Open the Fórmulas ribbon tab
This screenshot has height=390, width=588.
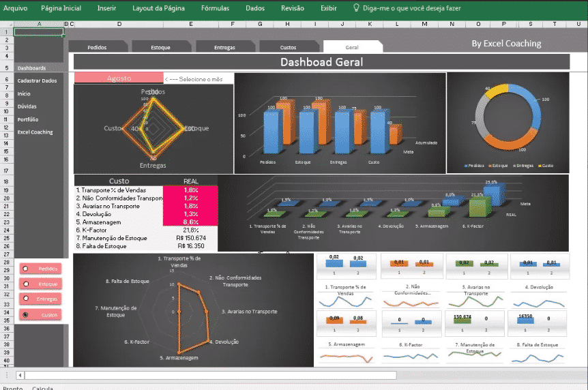coord(215,8)
